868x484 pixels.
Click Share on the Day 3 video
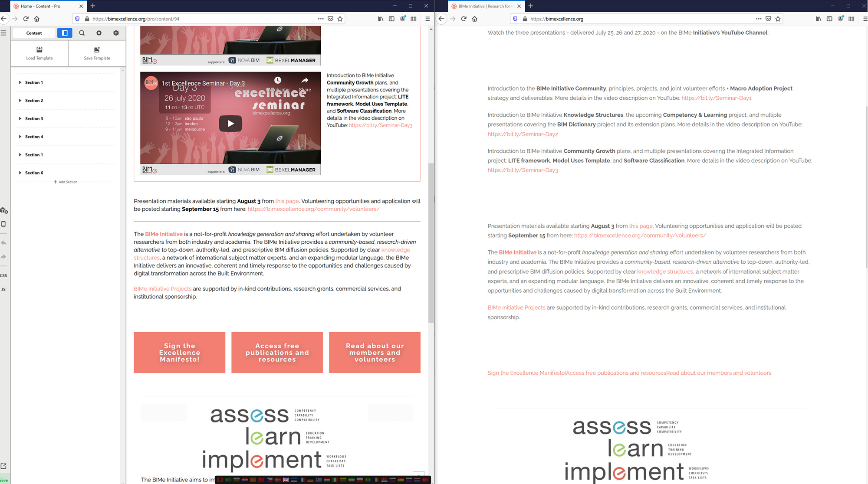pos(305,84)
